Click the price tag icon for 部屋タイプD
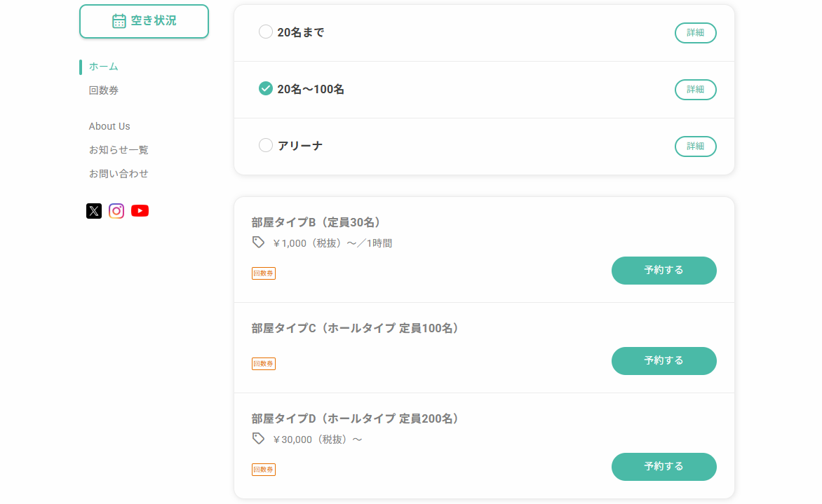822x504 pixels. 258,439
